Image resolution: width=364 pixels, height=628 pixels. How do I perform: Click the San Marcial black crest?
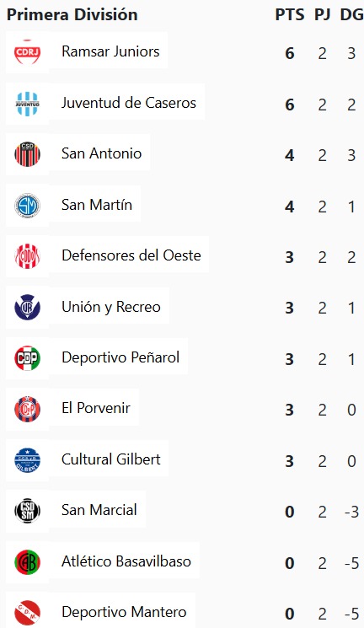click(x=27, y=511)
